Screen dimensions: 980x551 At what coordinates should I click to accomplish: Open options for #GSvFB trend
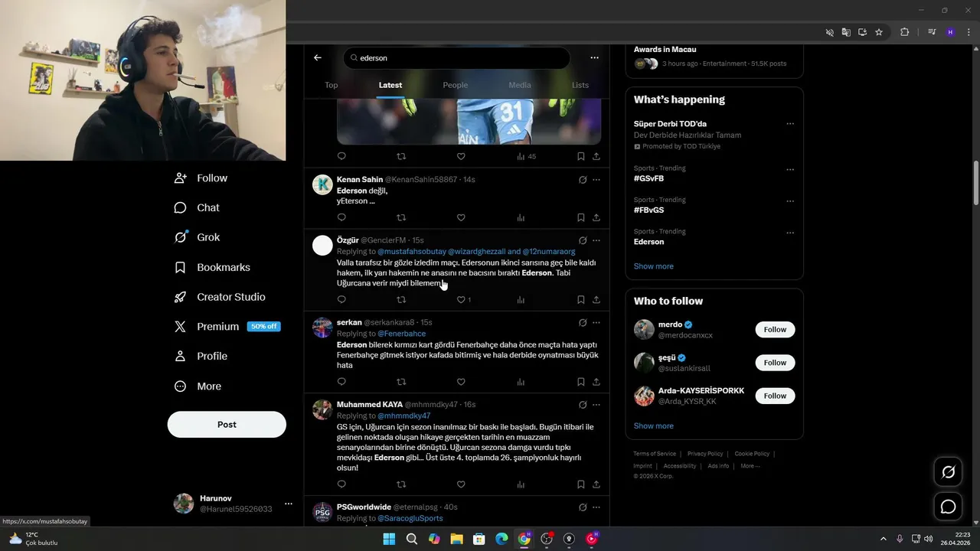coord(790,170)
